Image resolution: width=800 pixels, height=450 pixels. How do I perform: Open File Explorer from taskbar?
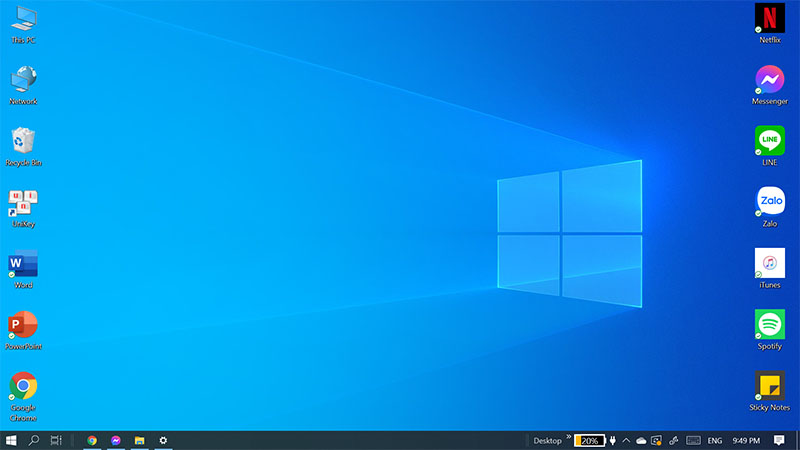139,440
